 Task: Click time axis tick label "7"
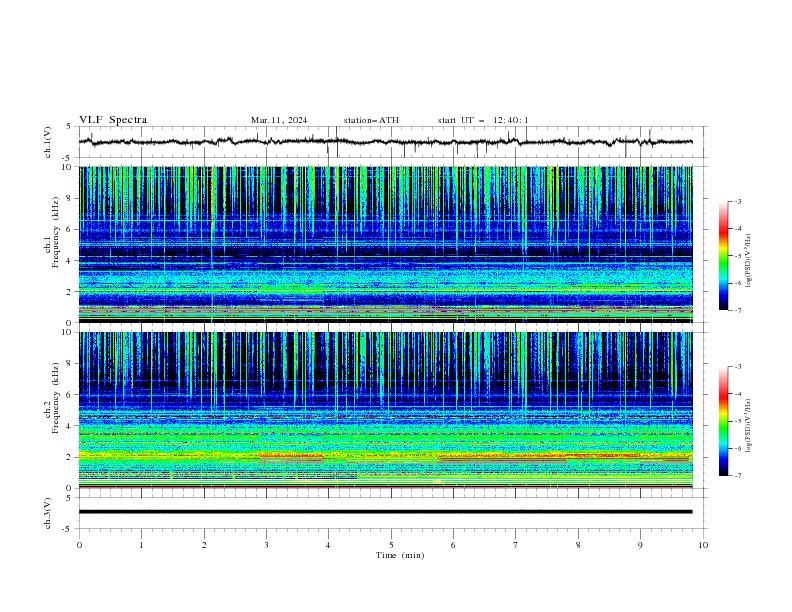pyautogui.click(x=516, y=545)
